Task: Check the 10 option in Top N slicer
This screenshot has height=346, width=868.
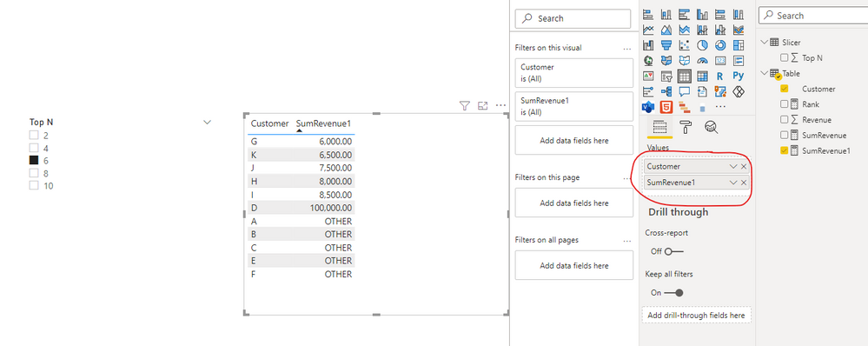Action: pos(34,185)
